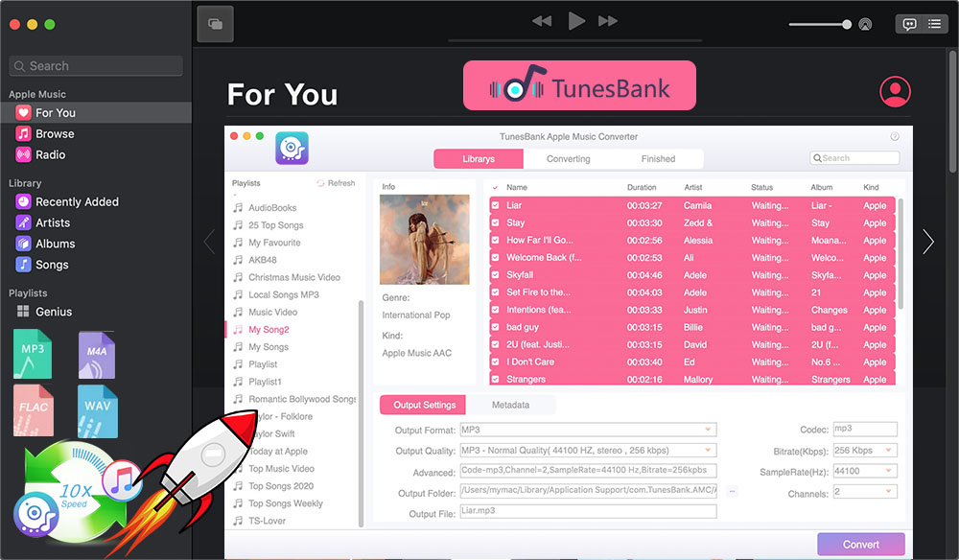959x560 pixels.
Task: Click the Convert button
Action: [860, 544]
